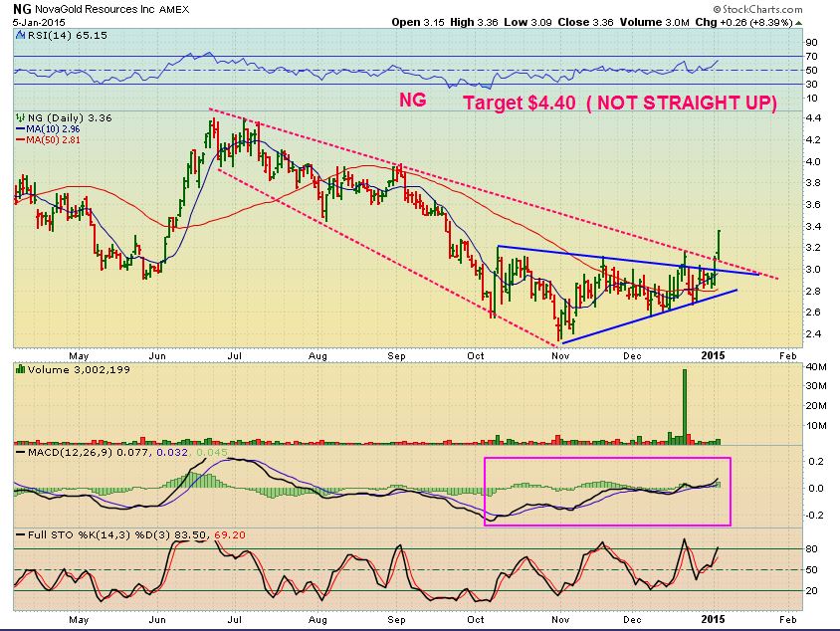Click the 4.4 price axis label

click(813, 118)
